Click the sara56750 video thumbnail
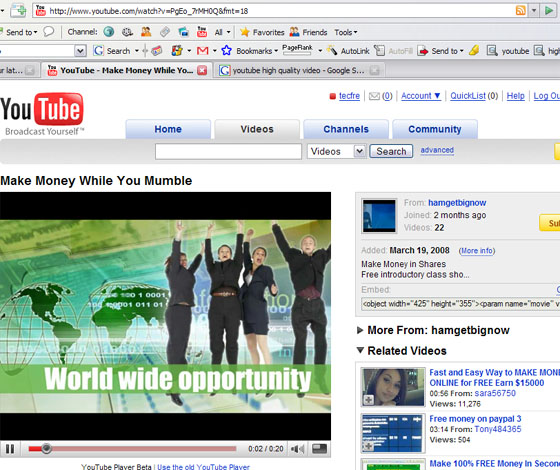 (x=393, y=387)
